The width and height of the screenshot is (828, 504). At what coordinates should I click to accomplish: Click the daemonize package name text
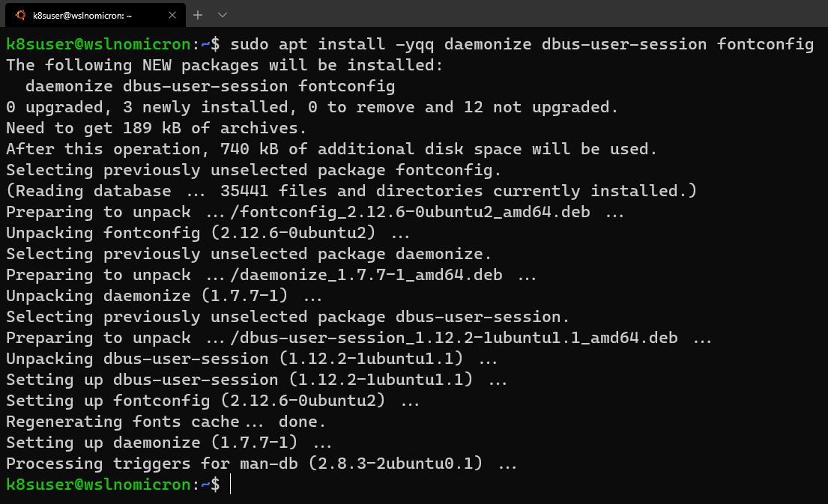click(x=69, y=85)
